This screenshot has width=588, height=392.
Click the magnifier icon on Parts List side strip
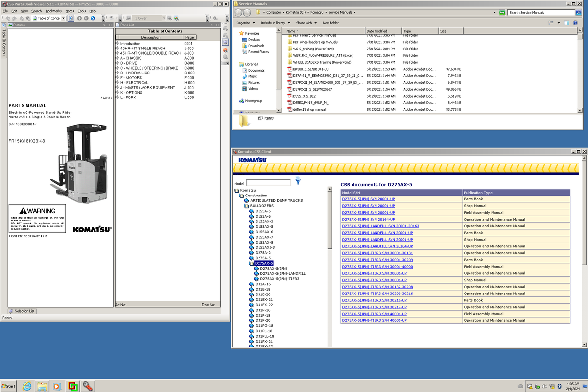[x=225, y=57]
